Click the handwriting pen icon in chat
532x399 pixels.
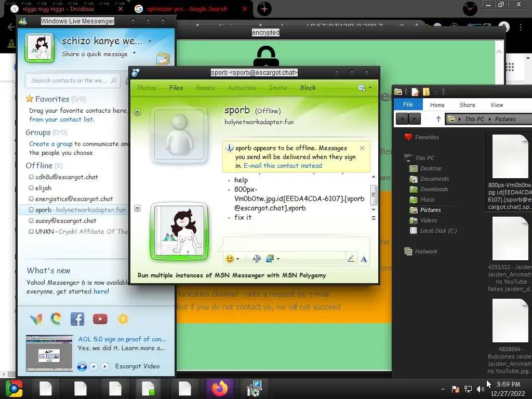(351, 259)
